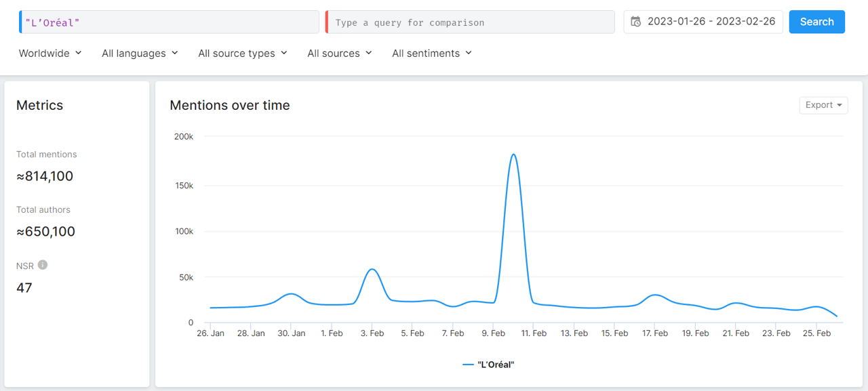Open the Worldwide location dropdown
Image resolution: width=868 pixels, height=391 pixels.
point(50,53)
